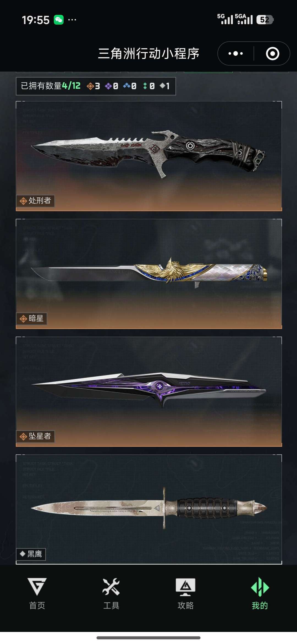
Task: Tap the green rarity icon count 0
Action: 149,86
